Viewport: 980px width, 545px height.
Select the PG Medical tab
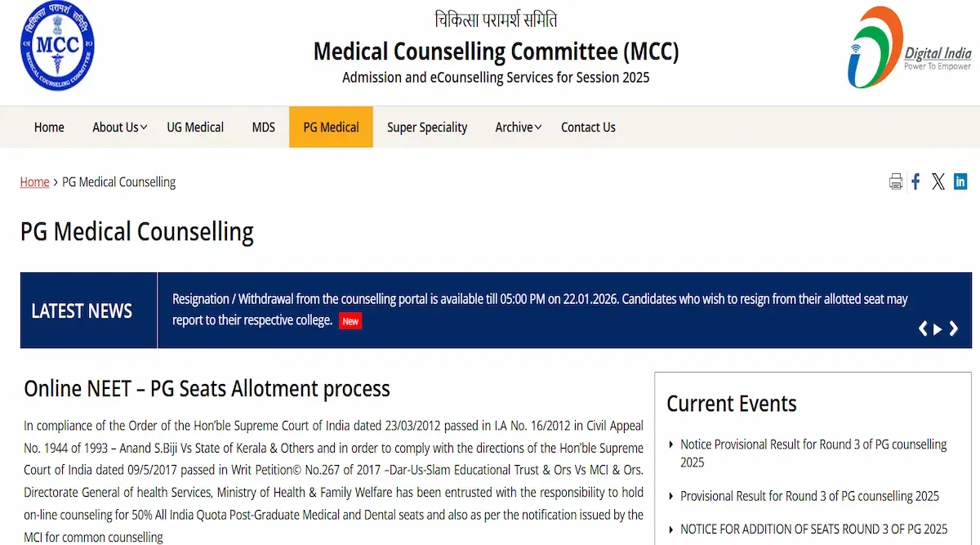pos(331,127)
